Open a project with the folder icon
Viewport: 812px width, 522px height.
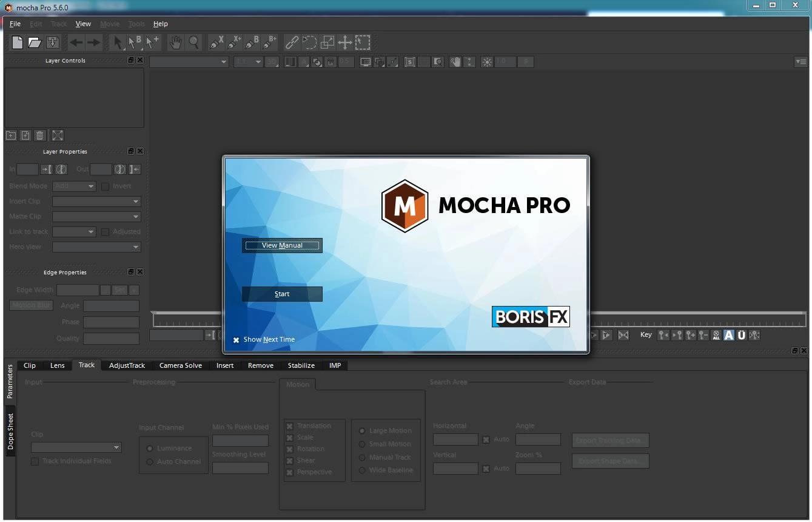coord(35,42)
